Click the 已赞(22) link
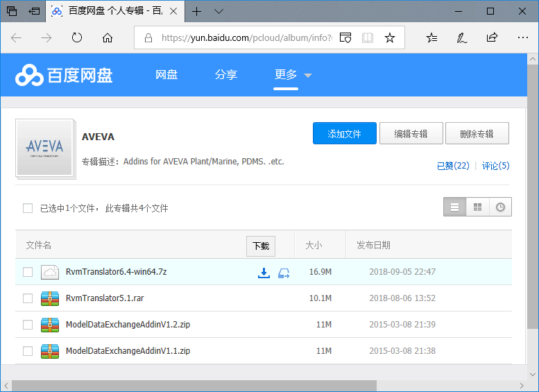This screenshot has width=539, height=392. (453, 166)
